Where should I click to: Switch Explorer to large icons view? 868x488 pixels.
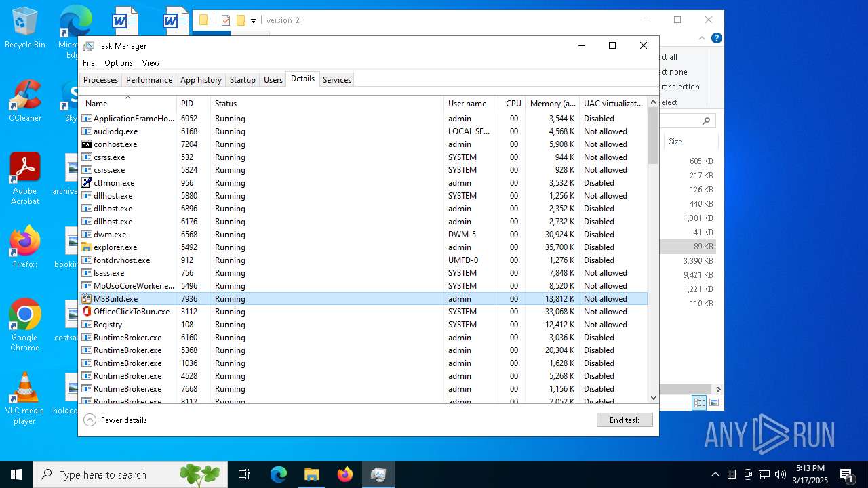(713, 403)
